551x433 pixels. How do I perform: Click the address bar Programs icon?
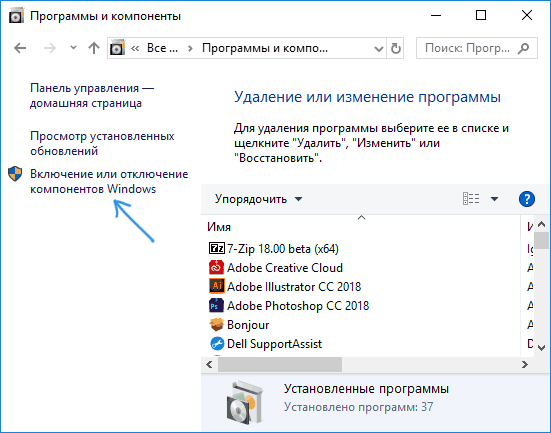pyautogui.click(x=117, y=47)
